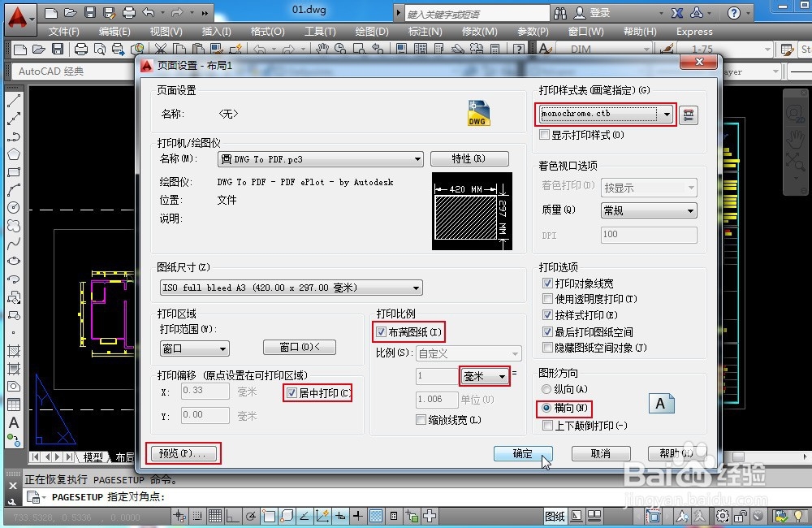812x528 pixels.
Task: Toggle 按样式打印 checkbox
Action: [547, 314]
